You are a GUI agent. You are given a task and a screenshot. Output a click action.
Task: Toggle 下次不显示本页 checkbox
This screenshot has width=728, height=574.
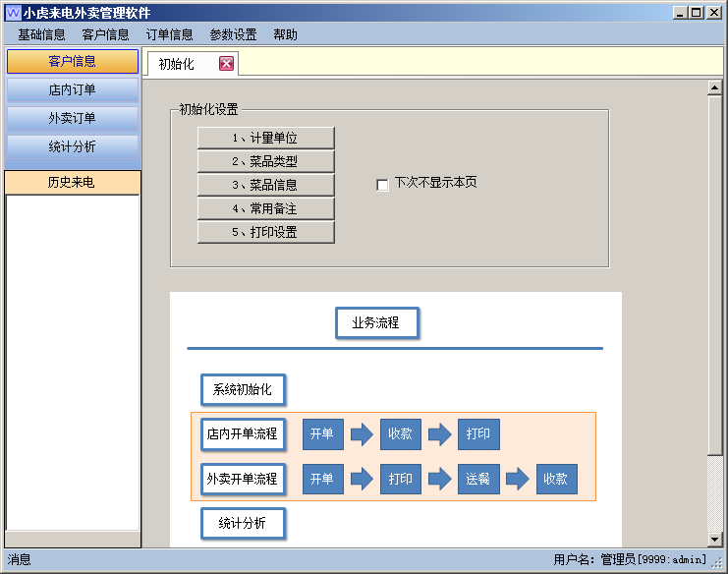pos(382,185)
